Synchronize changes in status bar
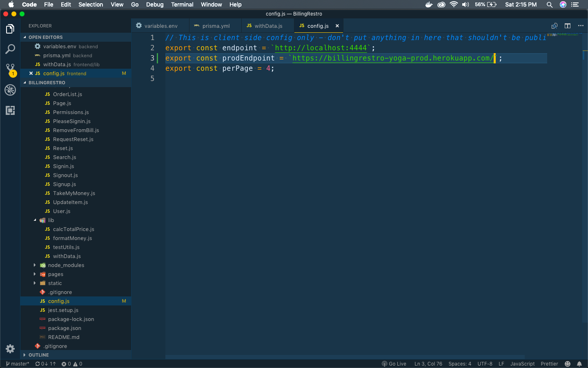Viewport: 588px width, 368px height. 45,364
